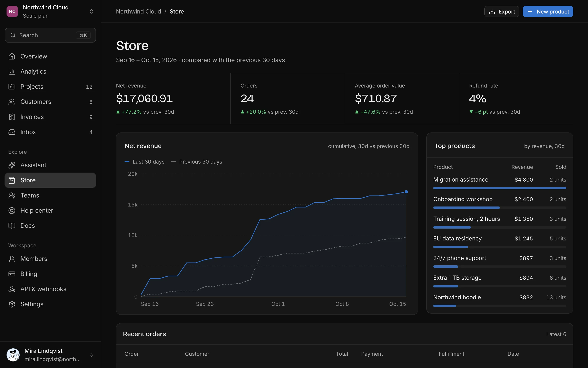
Task: Click the Training session, 2 hours product
Action: pos(467,219)
